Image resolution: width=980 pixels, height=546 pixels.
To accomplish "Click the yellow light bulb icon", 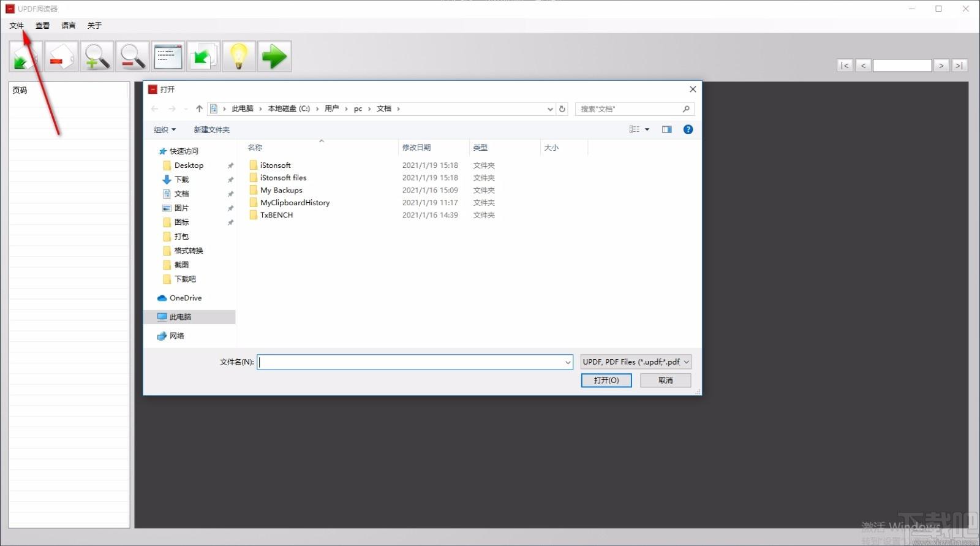I will (x=239, y=57).
